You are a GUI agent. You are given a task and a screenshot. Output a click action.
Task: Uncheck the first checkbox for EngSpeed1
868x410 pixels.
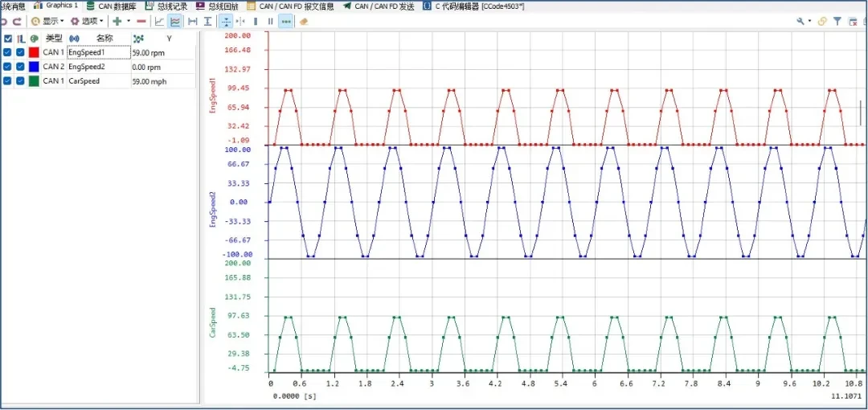pos(8,52)
